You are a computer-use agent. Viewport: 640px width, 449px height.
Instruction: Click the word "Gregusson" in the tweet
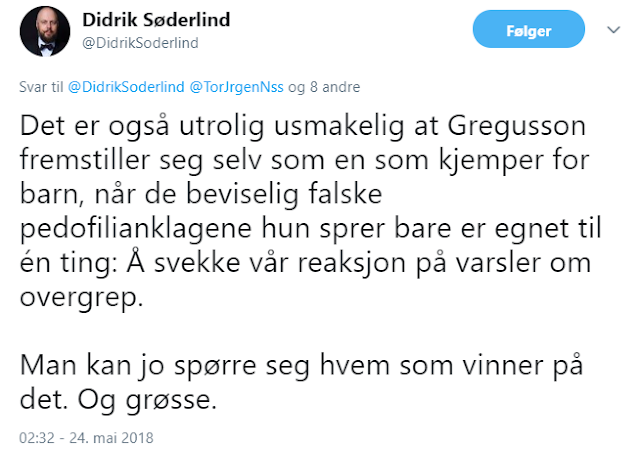(517, 127)
